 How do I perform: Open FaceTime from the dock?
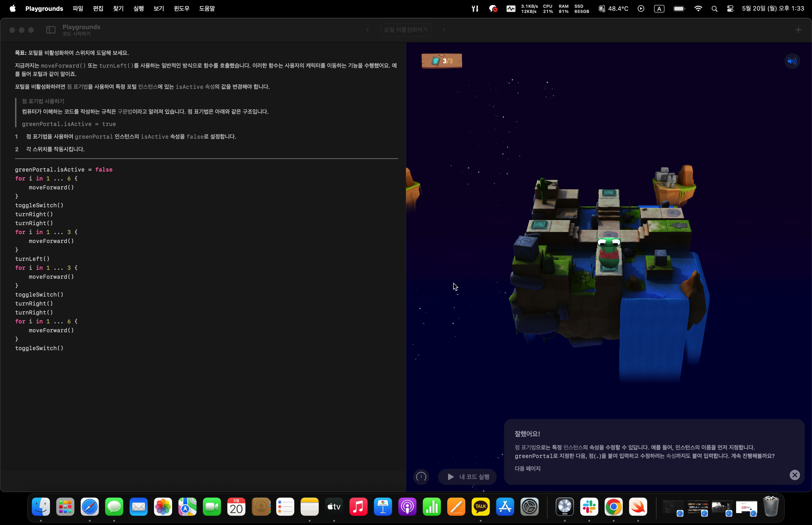click(212, 507)
